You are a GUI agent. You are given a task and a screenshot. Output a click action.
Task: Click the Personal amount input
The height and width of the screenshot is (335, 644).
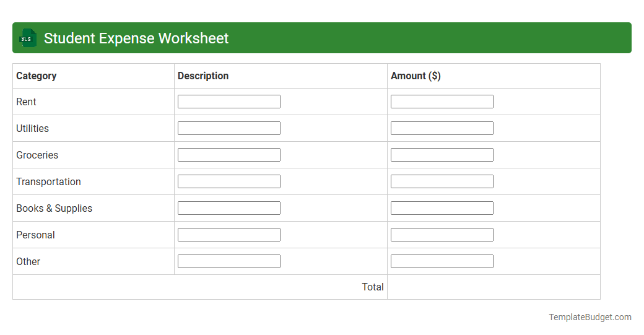(x=442, y=235)
